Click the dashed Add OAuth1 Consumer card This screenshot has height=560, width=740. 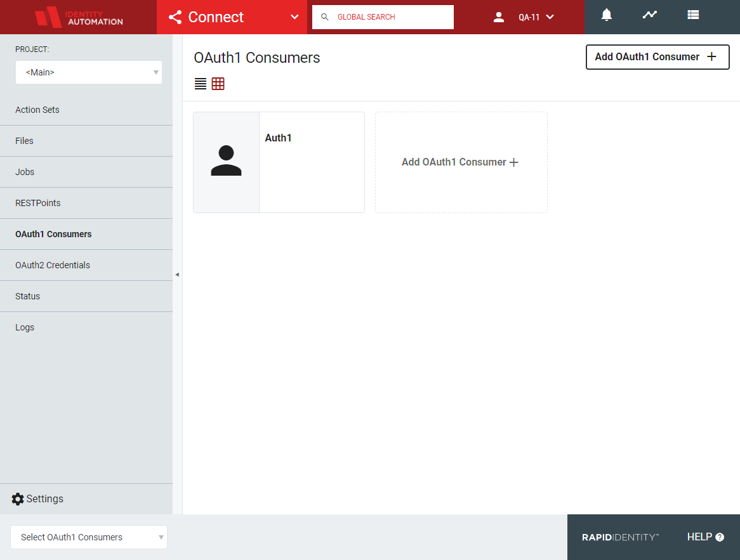461,162
